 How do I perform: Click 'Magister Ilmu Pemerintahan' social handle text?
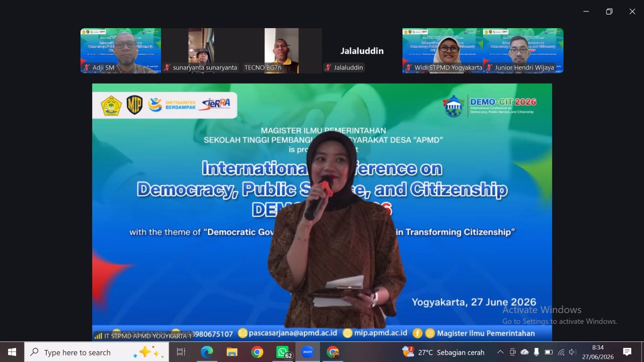point(486,333)
